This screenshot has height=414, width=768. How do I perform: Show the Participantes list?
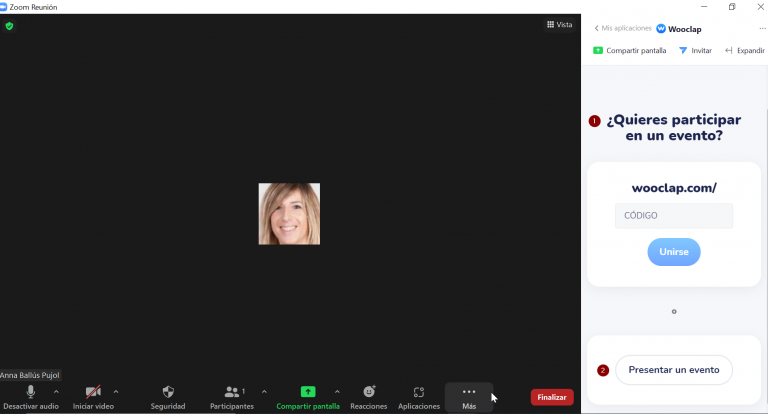click(232, 397)
